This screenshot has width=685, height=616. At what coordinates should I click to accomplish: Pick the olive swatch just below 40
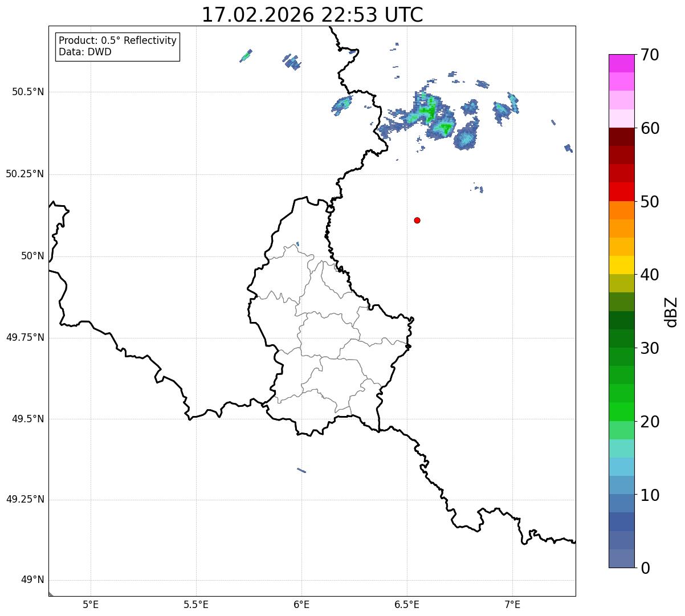click(x=622, y=283)
